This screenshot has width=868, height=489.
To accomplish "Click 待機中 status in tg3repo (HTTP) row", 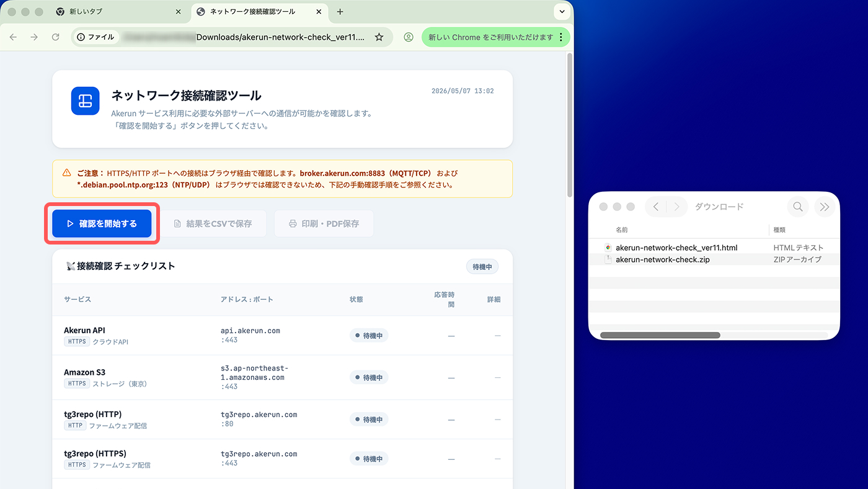I will pos(369,419).
